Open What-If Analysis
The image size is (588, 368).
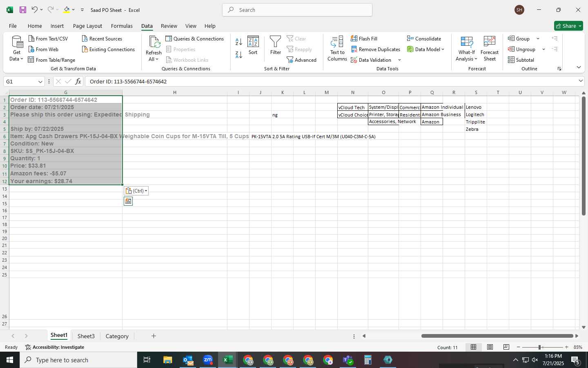(467, 49)
